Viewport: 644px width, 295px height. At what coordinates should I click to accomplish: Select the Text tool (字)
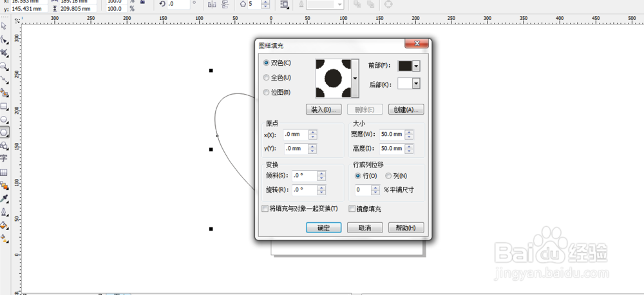(x=4, y=158)
